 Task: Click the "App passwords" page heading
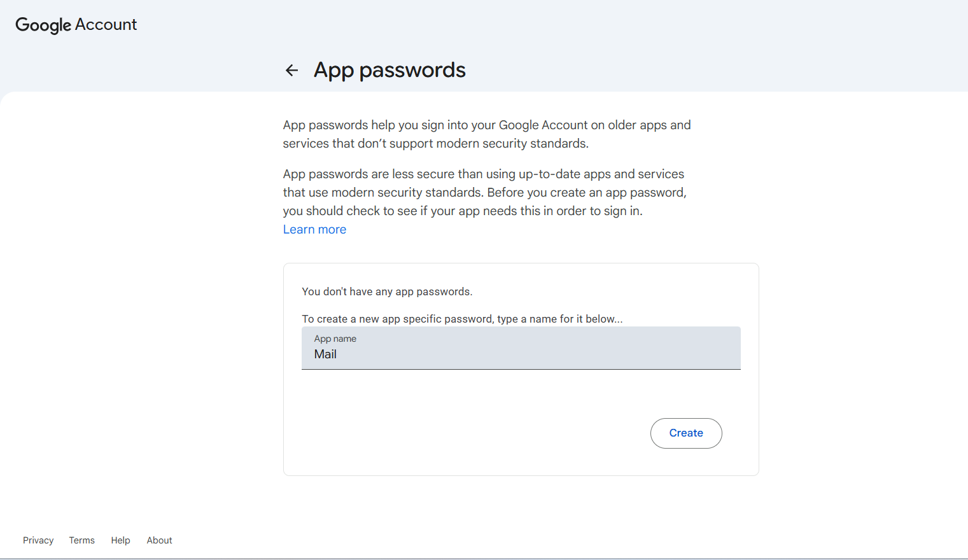tap(389, 70)
